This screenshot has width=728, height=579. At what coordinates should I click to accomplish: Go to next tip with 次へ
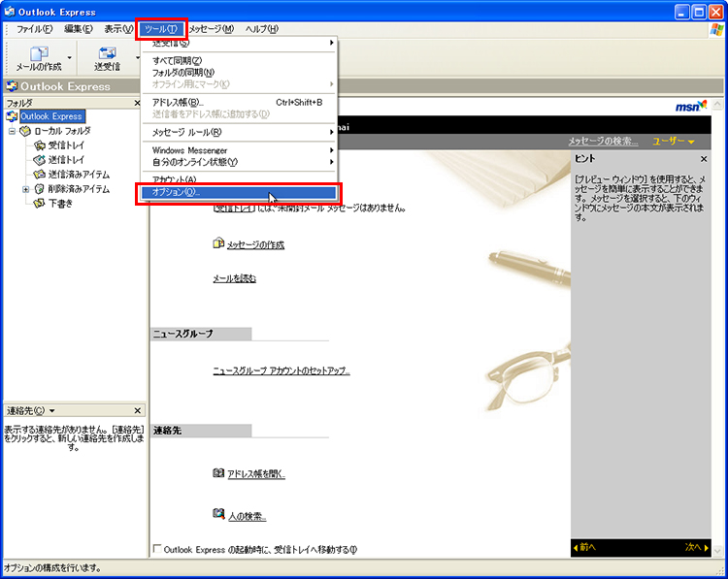[x=697, y=547]
